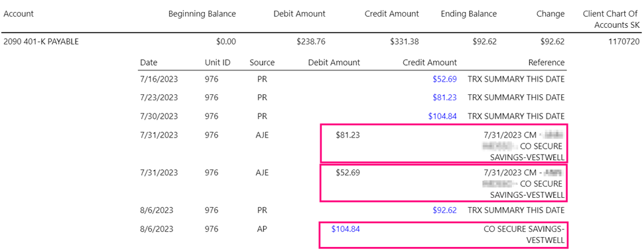This screenshot has height=251, width=644.
Task: Open the 7/30/2023 $104.84 credit link
Action: point(442,116)
